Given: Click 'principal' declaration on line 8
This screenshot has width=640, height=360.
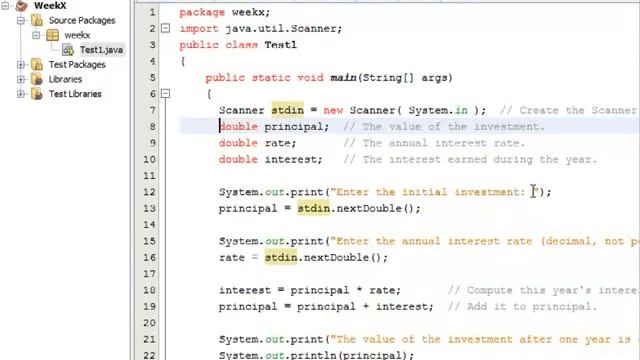Looking at the screenshot, I should [x=293, y=127].
